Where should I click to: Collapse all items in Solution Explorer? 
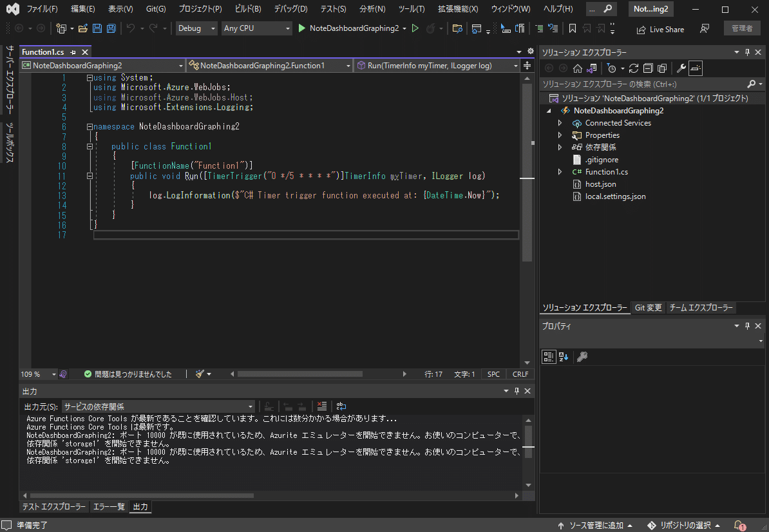pos(648,69)
